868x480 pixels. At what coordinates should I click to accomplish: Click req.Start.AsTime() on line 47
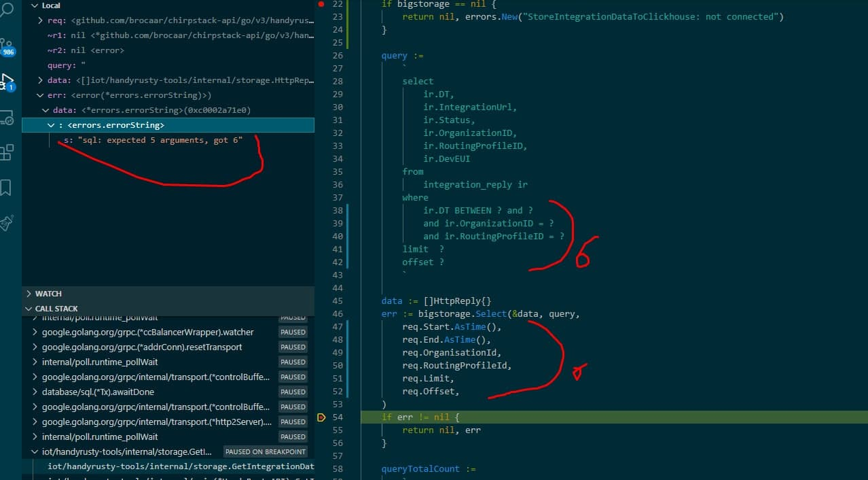tap(452, 326)
